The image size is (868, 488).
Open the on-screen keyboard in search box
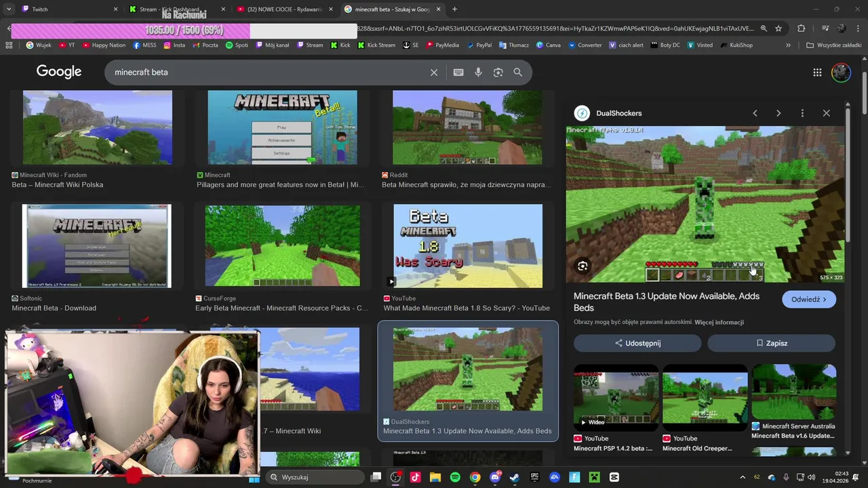458,73
